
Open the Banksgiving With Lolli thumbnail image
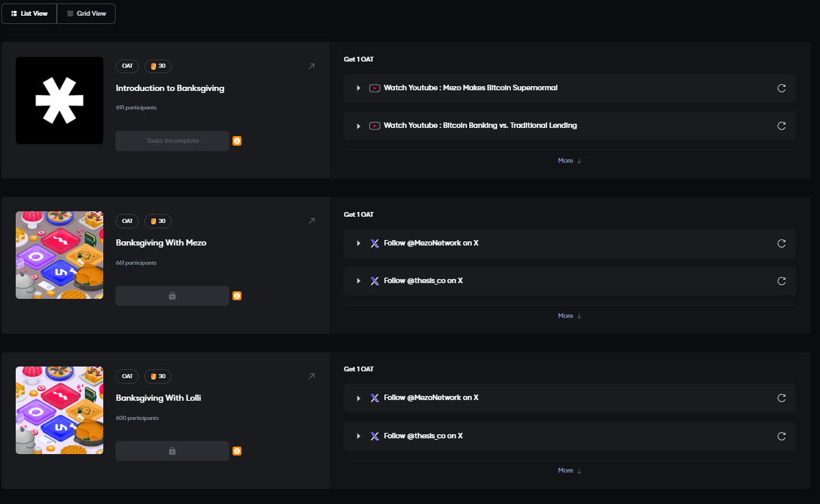(59, 410)
